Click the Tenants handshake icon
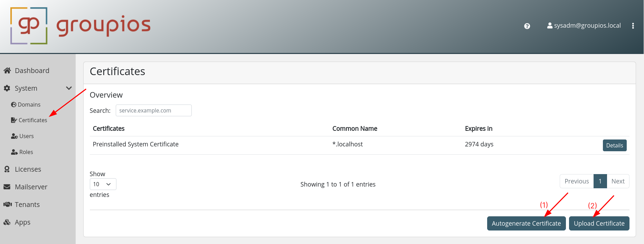The image size is (644, 244). [x=7, y=205]
